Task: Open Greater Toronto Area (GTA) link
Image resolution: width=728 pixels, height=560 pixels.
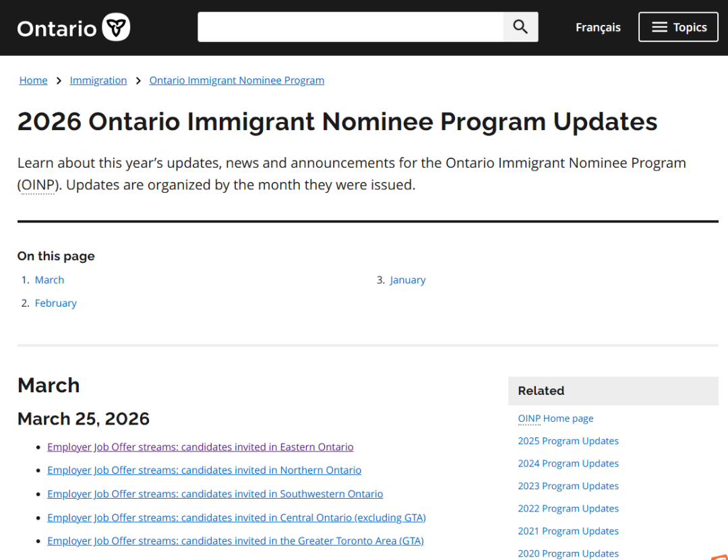Action: click(235, 540)
